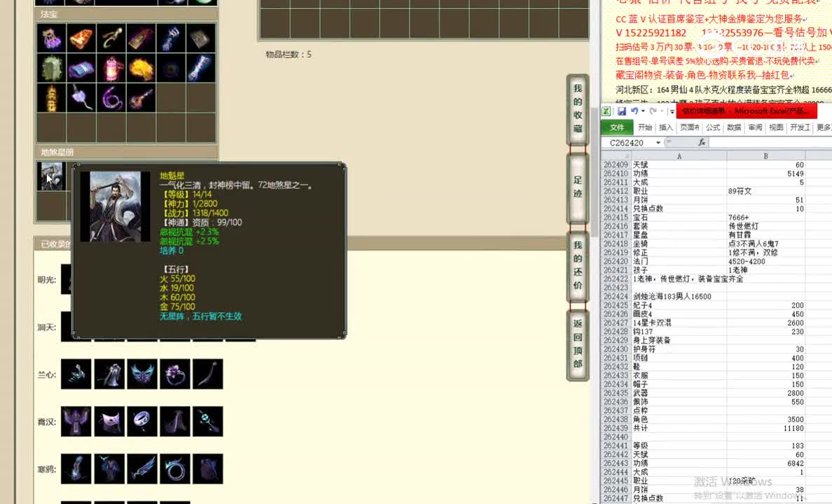Viewport: 832px width, 504px height.
Task: Select the 寒鸦 set circular ring item
Action: pyautogui.click(x=175, y=469)
